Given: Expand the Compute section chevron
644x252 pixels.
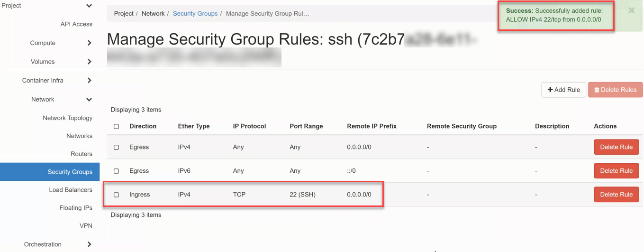Looking at the screenshot, I should pyautogui.click(x=89, y=43).
